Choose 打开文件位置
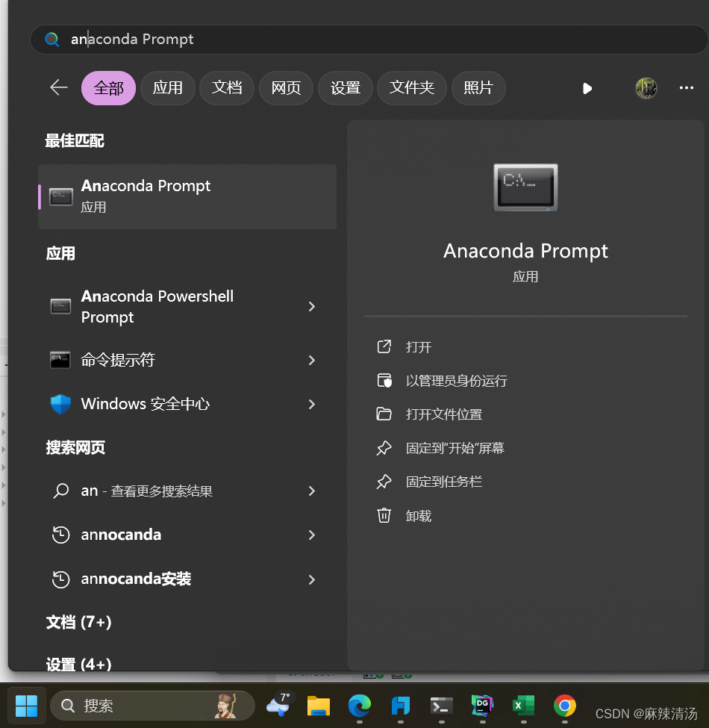 tap(444, 414)
